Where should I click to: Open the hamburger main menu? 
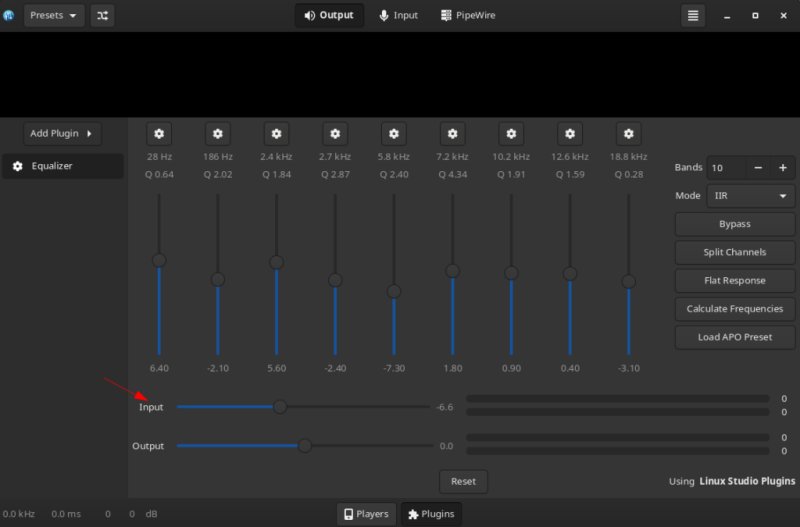coord(693,15)
